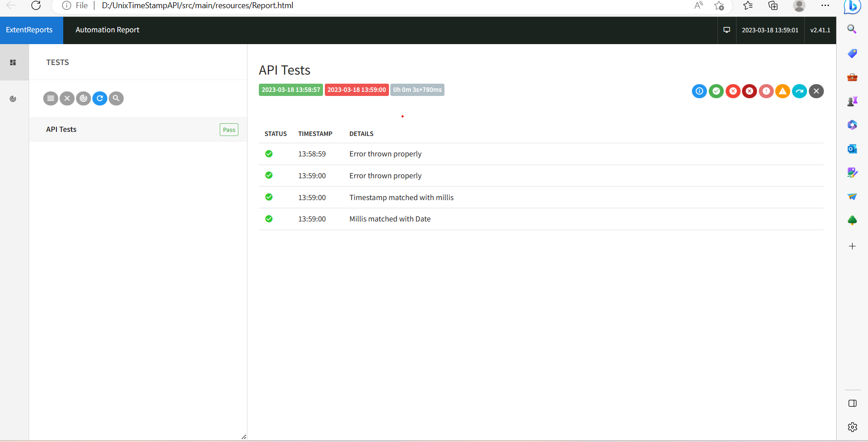Viewport: 868px width, 442px height.
Task: Open browser Collections
Action: pyautogui.click(x=773, y=5)
